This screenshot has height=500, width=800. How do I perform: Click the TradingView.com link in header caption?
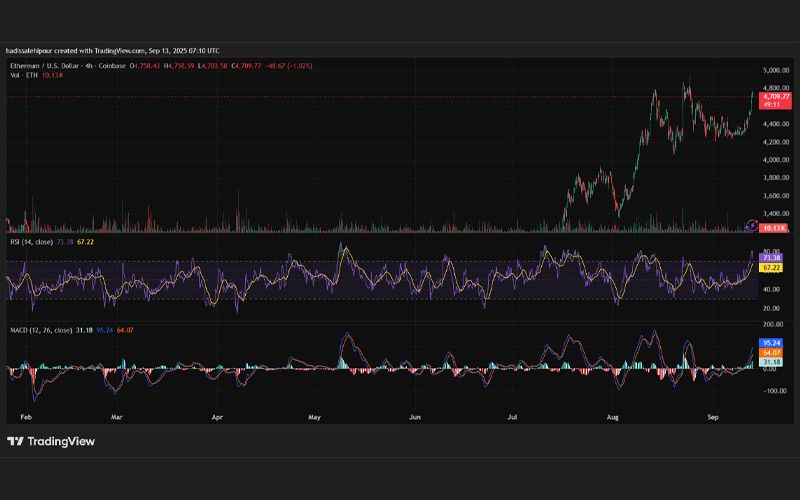(x=119, y=51)
